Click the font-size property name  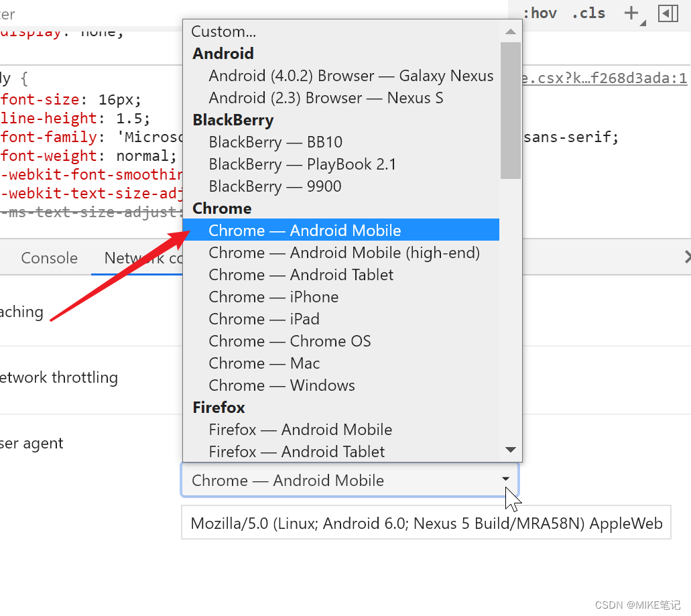[40, 100]
